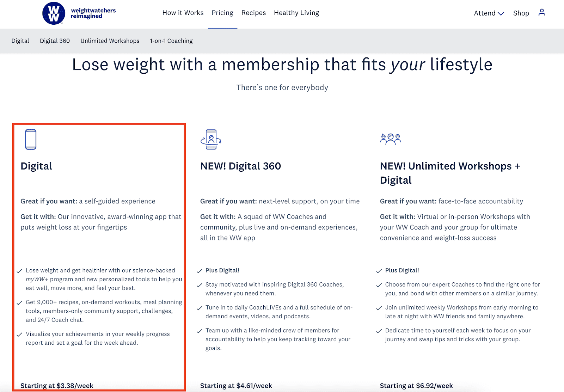Open the Pricing menu item
The image size is (564, 392).
click(x=222, y=13)
